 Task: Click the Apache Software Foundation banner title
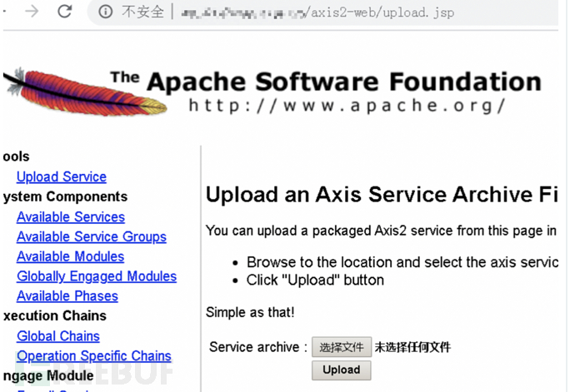click(326, 82)
